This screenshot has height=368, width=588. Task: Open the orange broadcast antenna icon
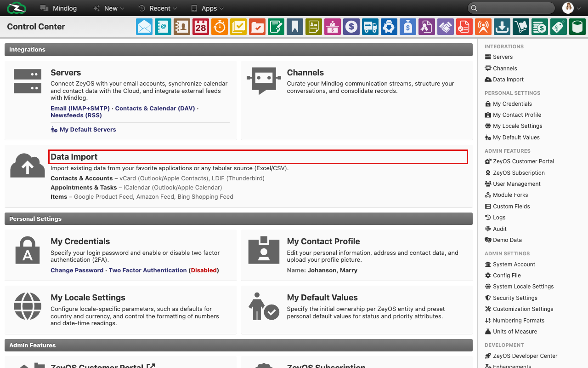coord(483,27)
